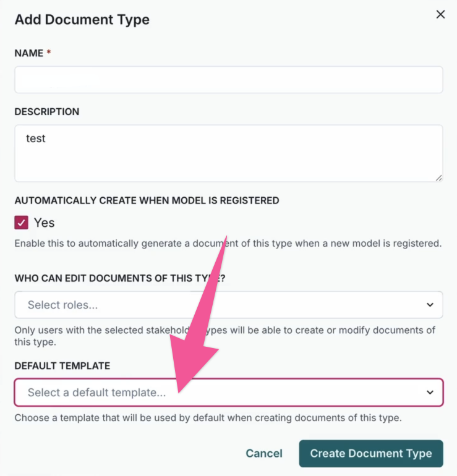Screen dimensions: 457x476
Task: Open the "Select roles..." dropdown
Action: [x=223, y=305]
